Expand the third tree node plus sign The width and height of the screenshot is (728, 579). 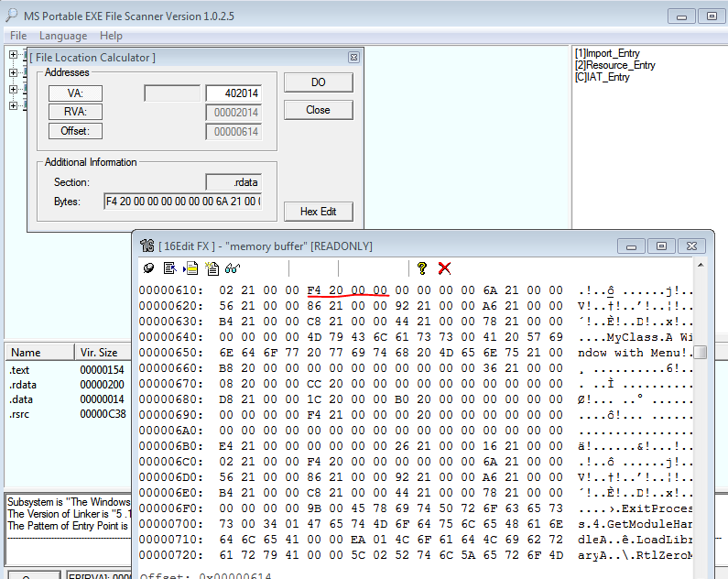click(14, 89)
